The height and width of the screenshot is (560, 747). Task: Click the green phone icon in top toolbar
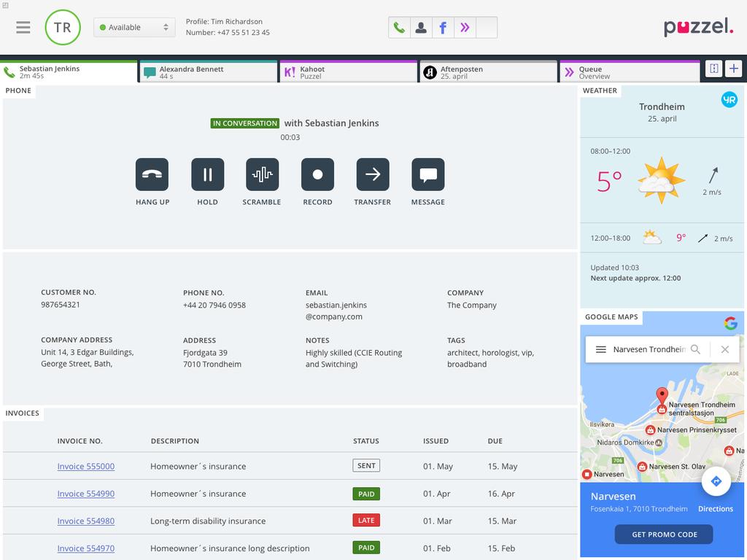click(x=399, y=27)
